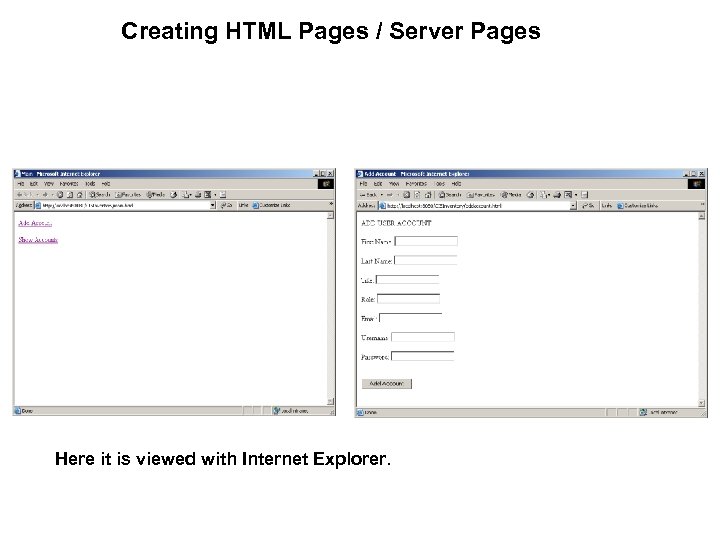720x540 pixels.
Task: Focus the Role input field
Action: [408, 299]
